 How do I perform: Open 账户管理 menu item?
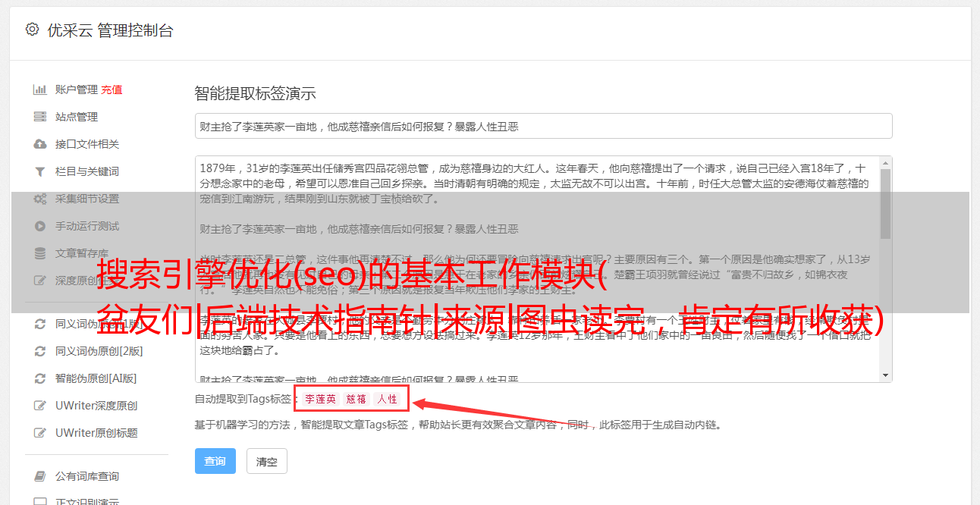point(77,89)
